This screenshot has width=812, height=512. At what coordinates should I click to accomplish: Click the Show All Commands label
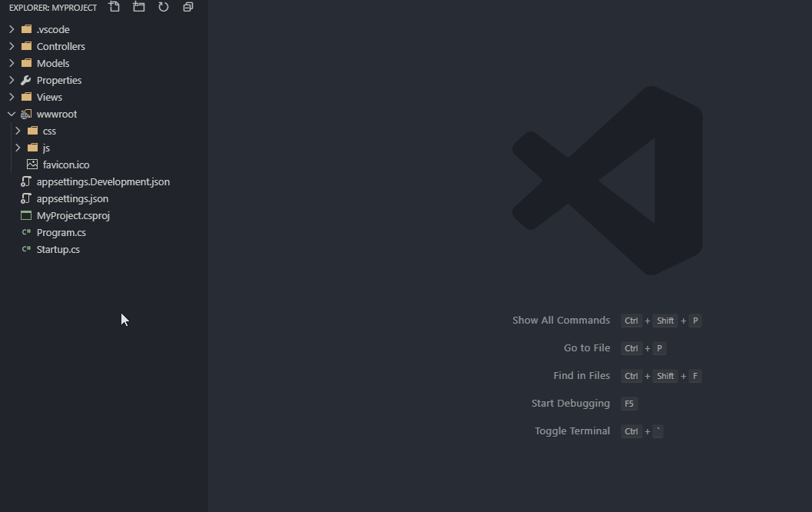(x=561, y=321)
